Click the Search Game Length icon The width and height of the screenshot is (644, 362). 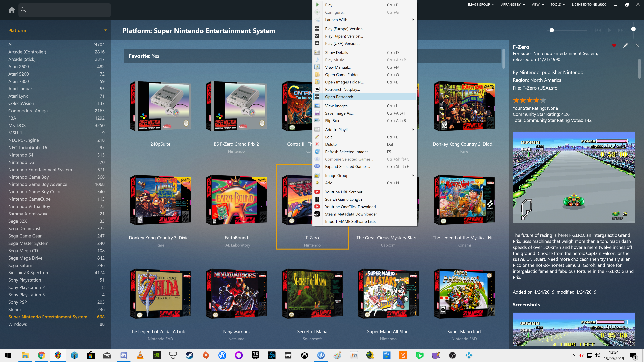(x=317, y=199)
